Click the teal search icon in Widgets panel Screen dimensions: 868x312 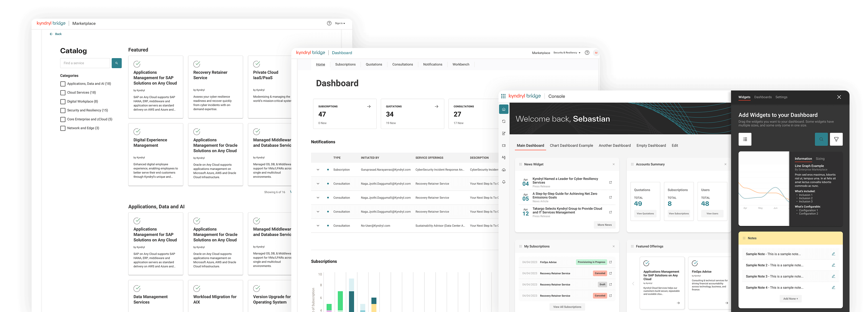point(821,139)
